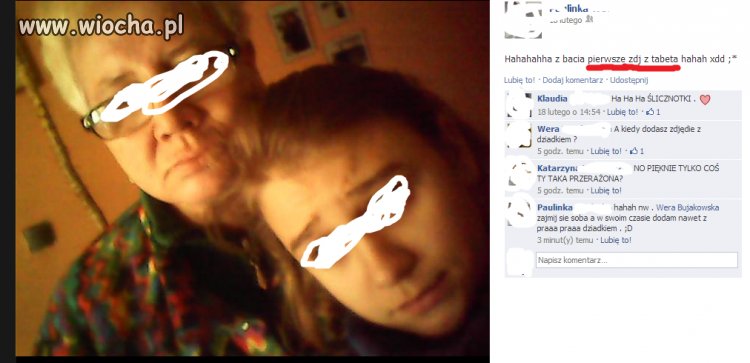This screenshot has height=363, width=750.
Task: Click the heart emoticon in Klaudia's comment
Action: 705,99
